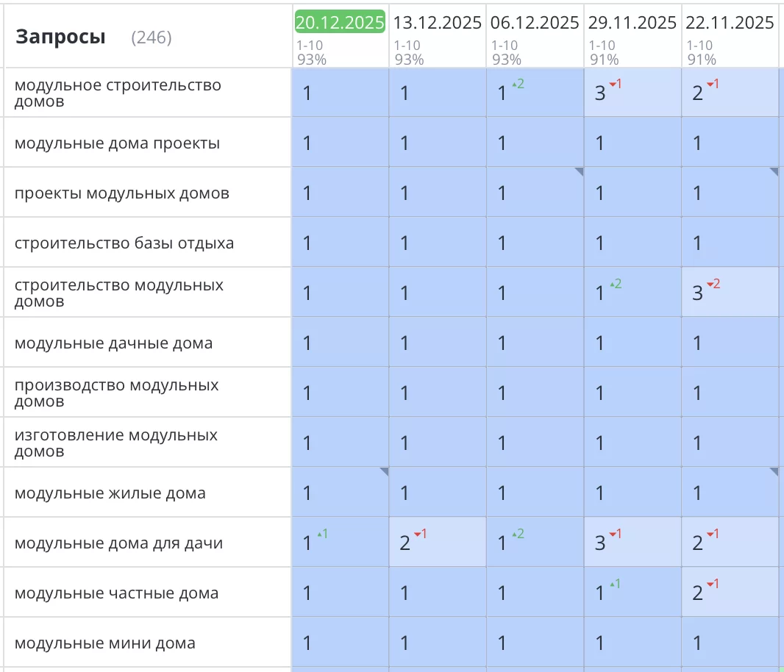Click position 2 for модульные дома для дачи on 13.12.2025
The height and width of the screenshot is (672, 784).
[405, 544]
